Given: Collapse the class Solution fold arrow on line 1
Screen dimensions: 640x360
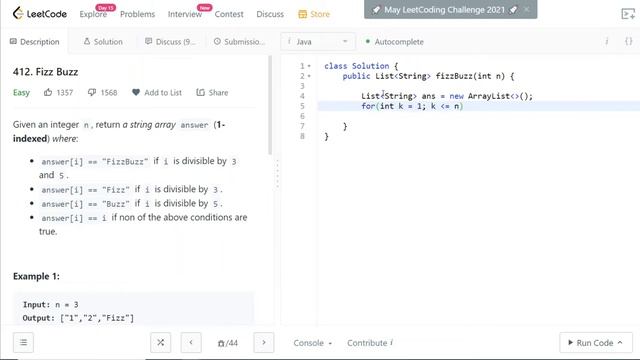Looking at the screenshot, I should (x=309, y=66).
